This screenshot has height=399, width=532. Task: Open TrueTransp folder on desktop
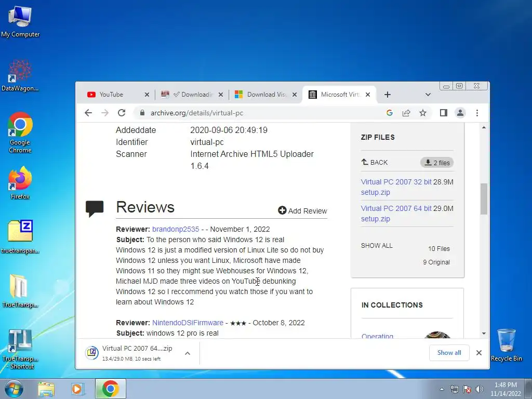pyautogui.click(x=20, y=290)
